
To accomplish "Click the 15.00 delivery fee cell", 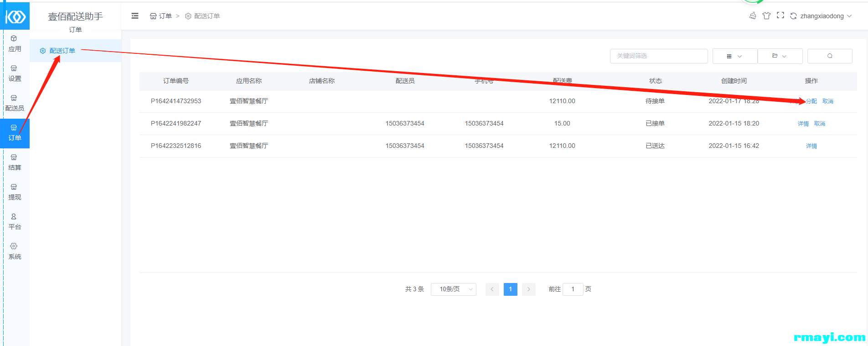I will (562, 123).
